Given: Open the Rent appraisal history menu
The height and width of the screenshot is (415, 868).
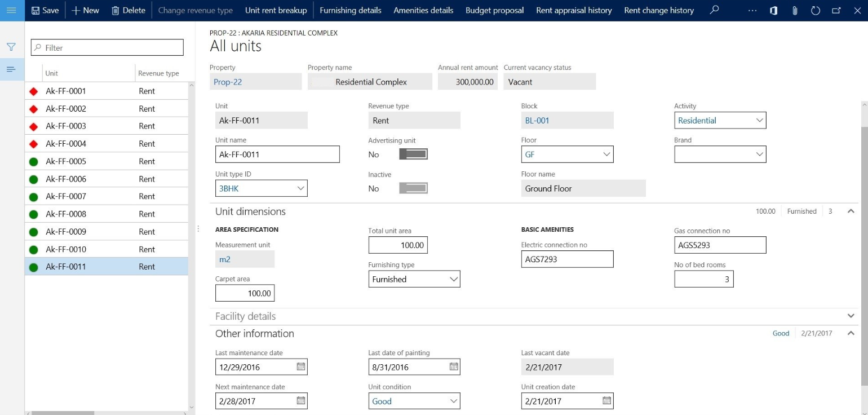Looking at the screenshot, I should tap(573, 10).
